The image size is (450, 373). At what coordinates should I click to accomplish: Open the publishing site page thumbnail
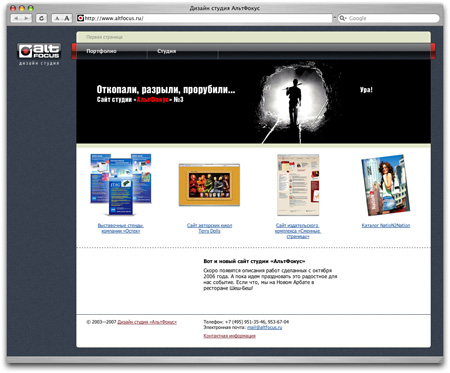298,185
